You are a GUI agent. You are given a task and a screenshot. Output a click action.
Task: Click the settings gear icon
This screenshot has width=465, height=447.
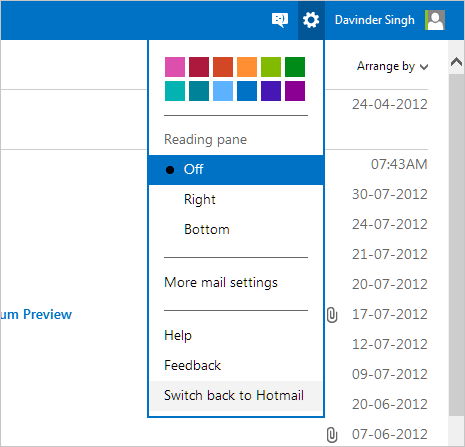311,20
